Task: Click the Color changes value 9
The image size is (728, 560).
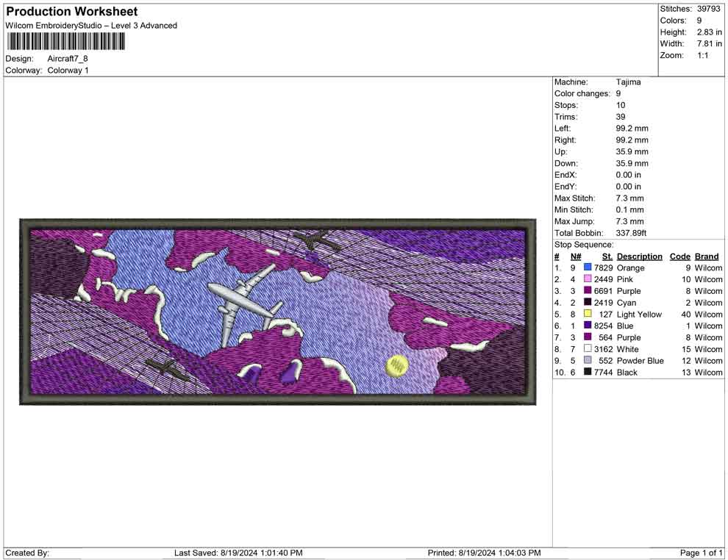Action: (x=618, y=94)
